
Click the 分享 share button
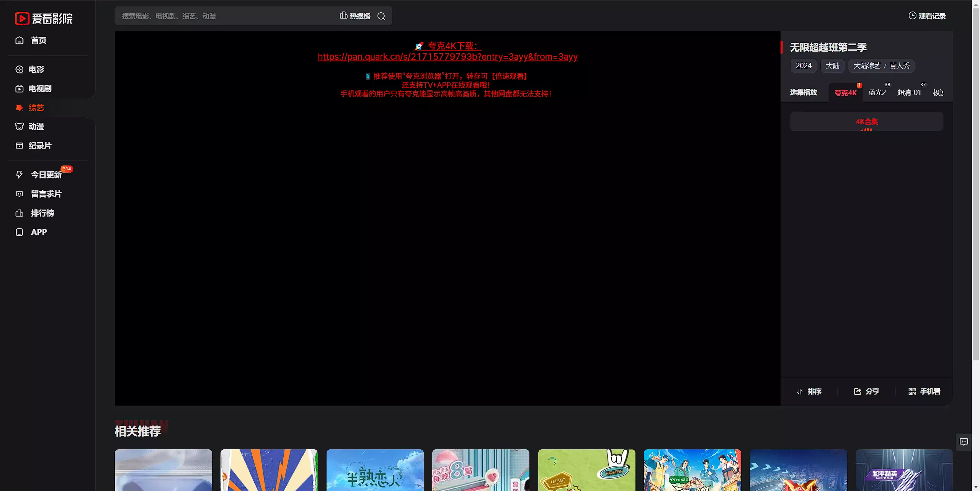(867, 391)
